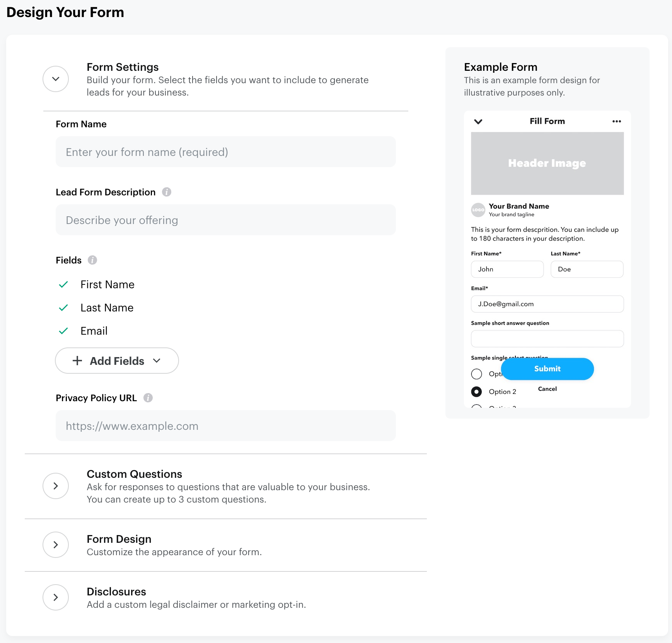
Task: Click the Header Image placeholder
Action: (x=547, y=163)
